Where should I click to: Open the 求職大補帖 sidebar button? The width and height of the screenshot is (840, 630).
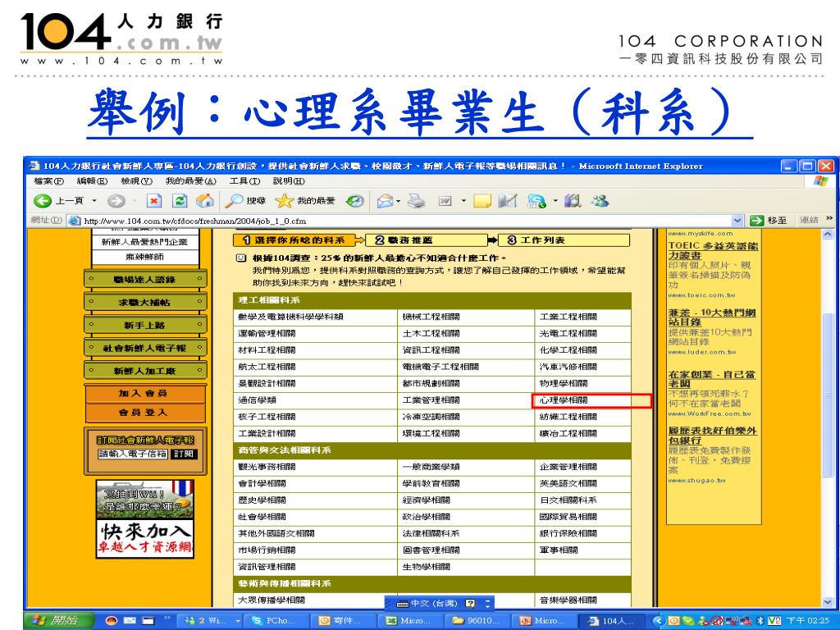tap(144, 302)
